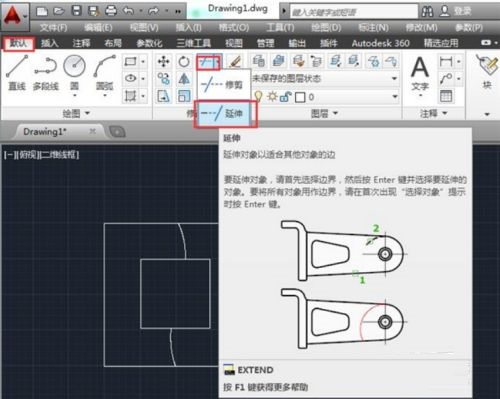Expand the Annotation (注释) panel
The width and height of the screenshot is (500, 399).
433,114
